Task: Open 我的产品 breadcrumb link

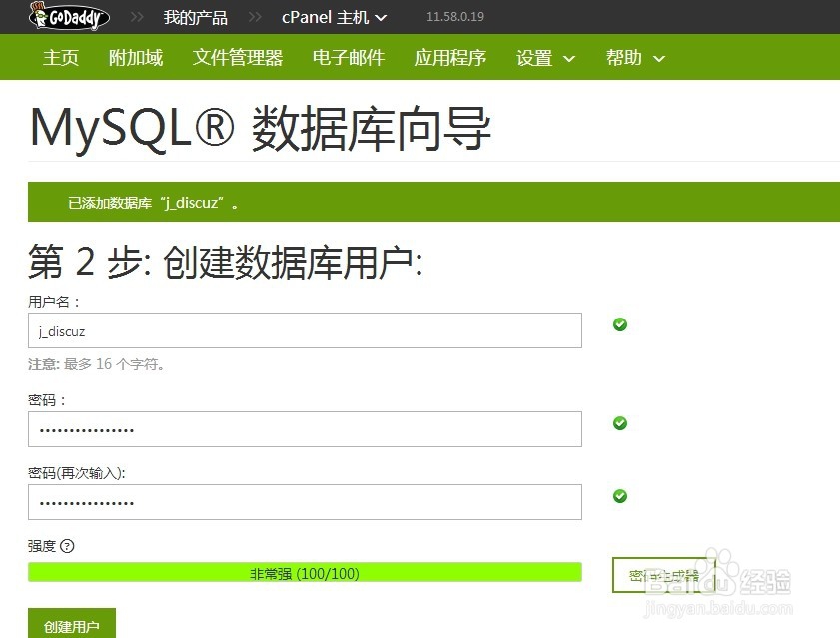Action: 195,17
